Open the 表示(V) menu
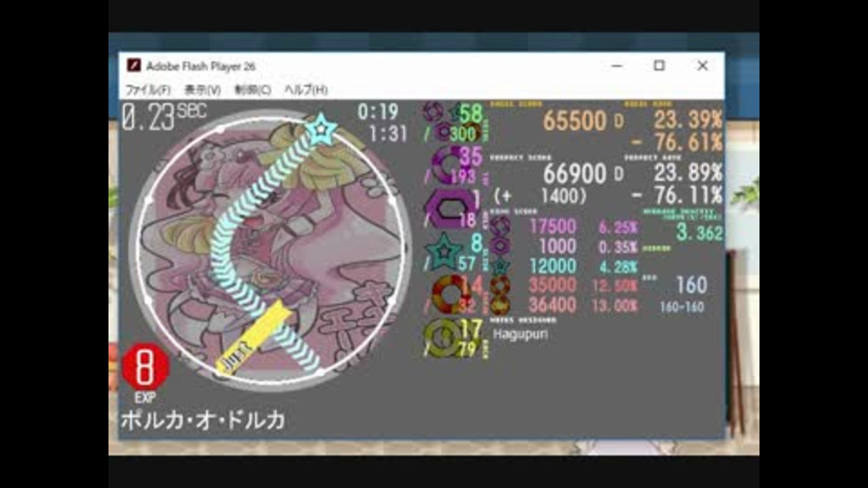Image resolution: width=868 pixels, height=488 pixels. (x=202, y=89)
